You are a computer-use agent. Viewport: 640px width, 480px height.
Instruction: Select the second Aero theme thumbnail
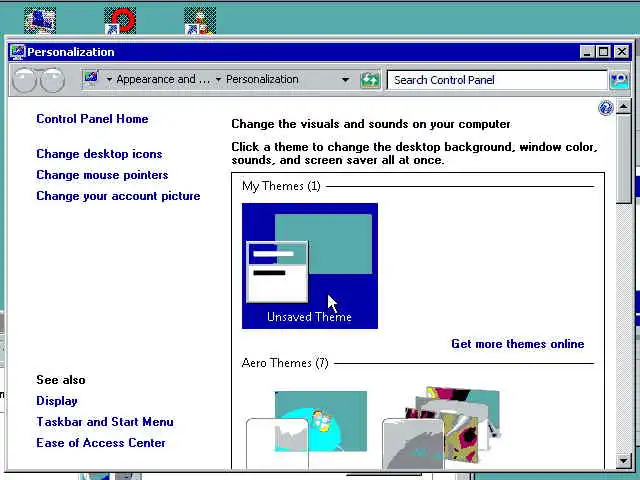point(441,427)
